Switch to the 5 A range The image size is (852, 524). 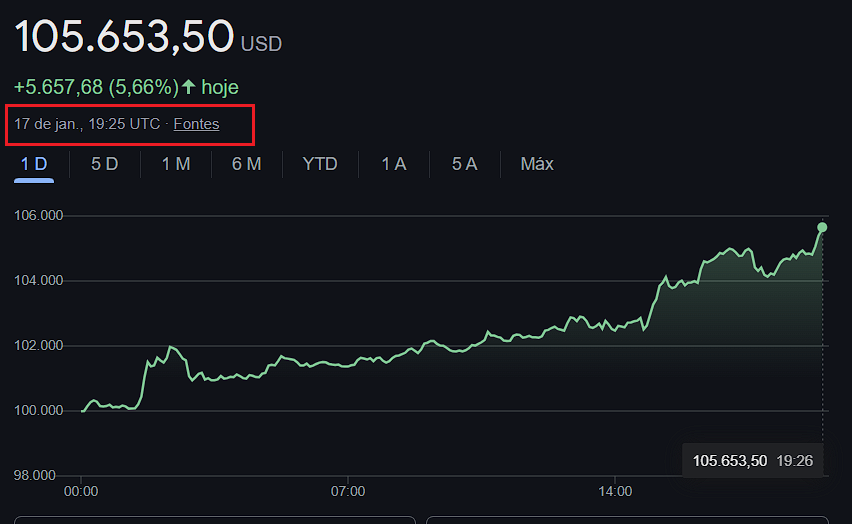(x=465, y=164)
